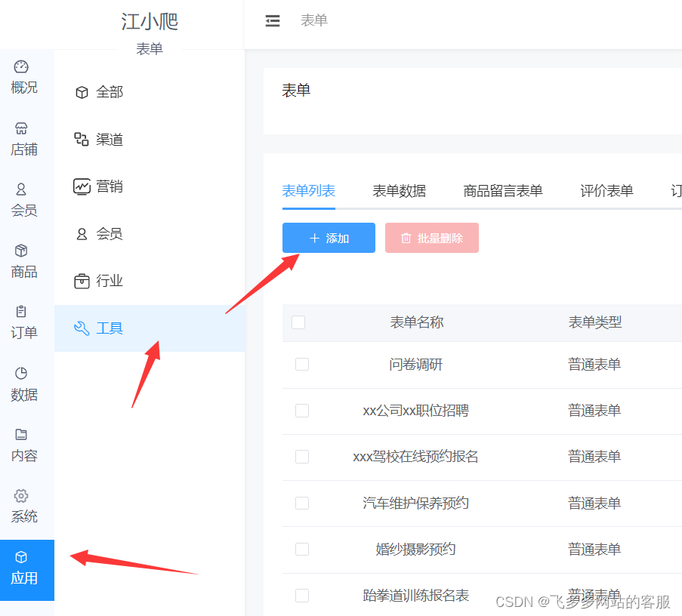Check the xxx驾校在线预约报名 row checkbox
Screen dimensions: 682x616
[x=302, y=457]
